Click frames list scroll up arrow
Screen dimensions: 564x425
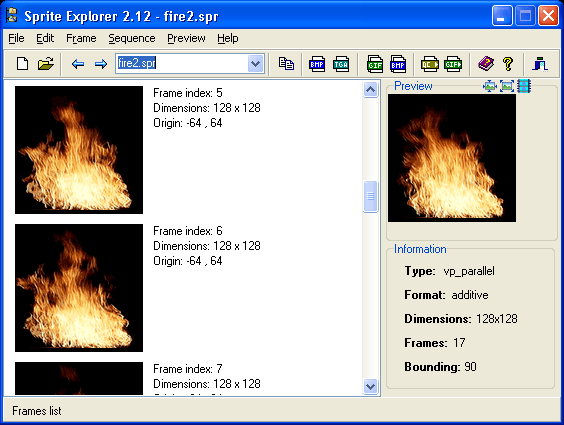coord(370,89)
